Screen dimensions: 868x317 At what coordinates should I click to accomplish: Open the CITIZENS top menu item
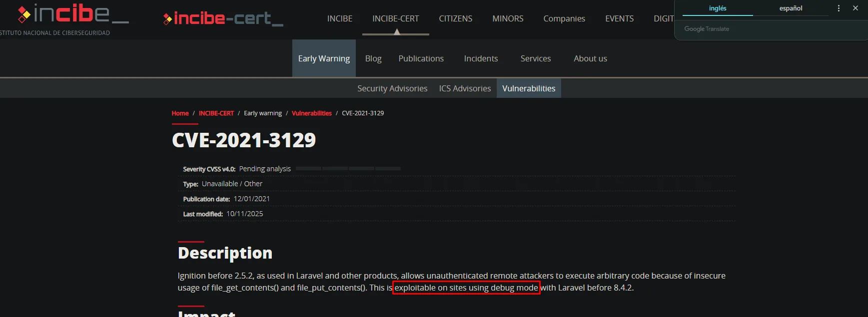tap(456, 18)
